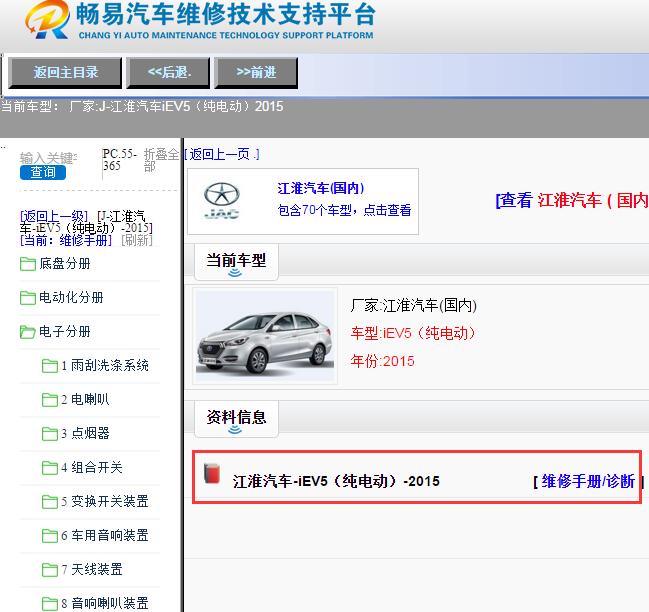Click the JAC brand logo
649x612 pixels.
click(x=221, y=201)
